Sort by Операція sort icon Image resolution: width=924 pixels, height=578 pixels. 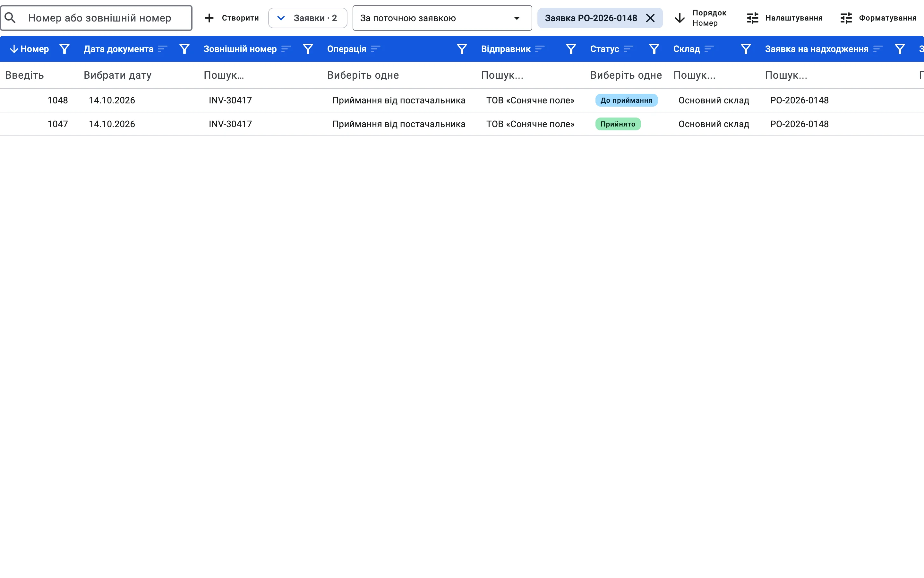coord(376,49)
